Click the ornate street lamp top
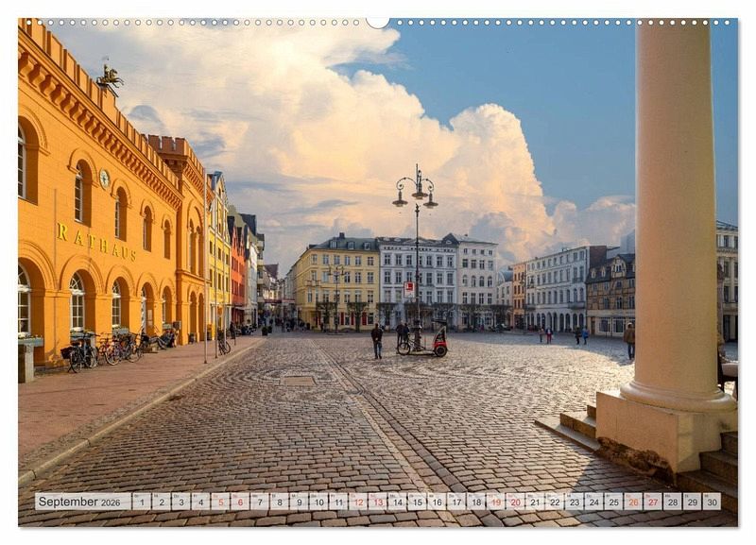Image resolution: width=756 pixels, height=545 pixels. click(416, 187)
